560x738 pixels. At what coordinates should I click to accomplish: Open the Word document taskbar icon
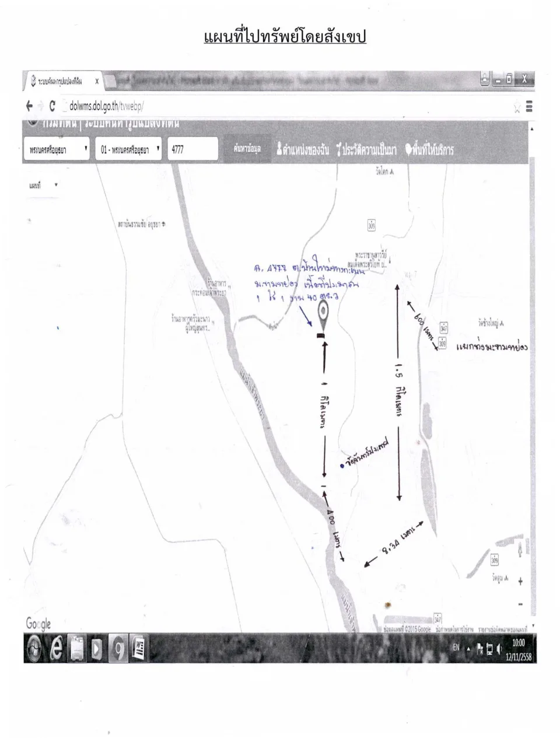pyautogui.click(x=139, y=649)
